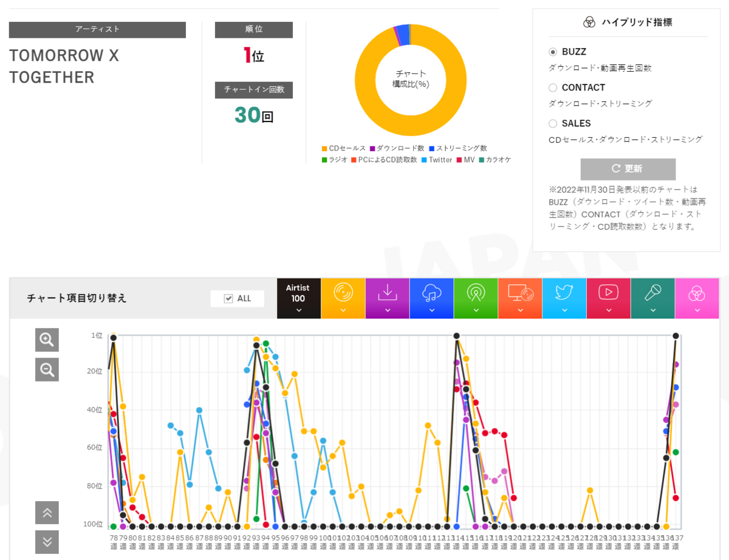Click the orange data point at week 128
This screenshot has height=560, width=729.
(590, 490)
